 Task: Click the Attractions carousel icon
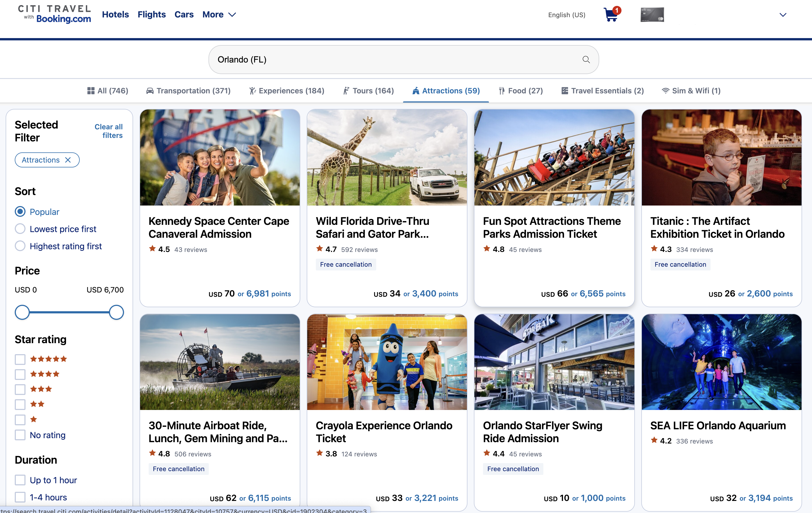pyautogui.click(x=416, y=91)
